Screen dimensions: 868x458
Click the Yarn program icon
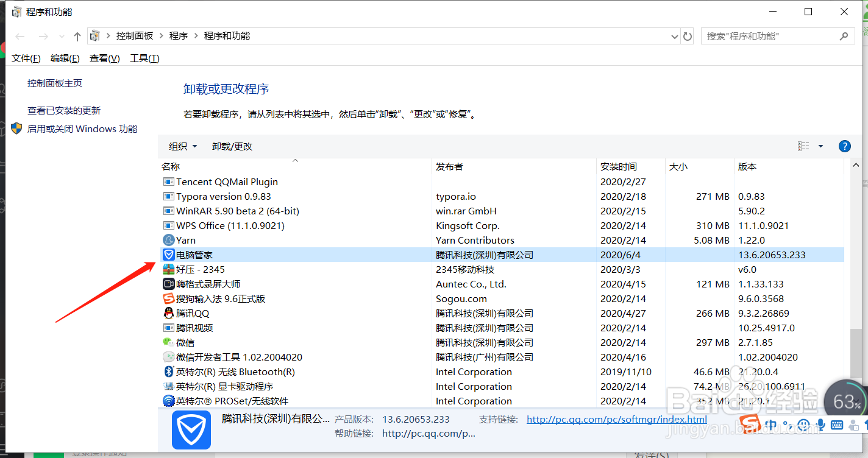point(169,241)
